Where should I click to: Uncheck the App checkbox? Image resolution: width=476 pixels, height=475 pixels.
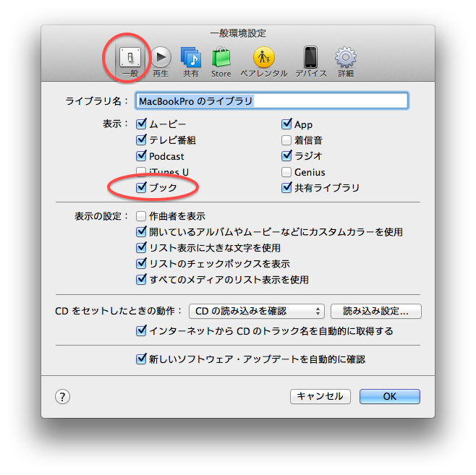(x=286, y=124)
